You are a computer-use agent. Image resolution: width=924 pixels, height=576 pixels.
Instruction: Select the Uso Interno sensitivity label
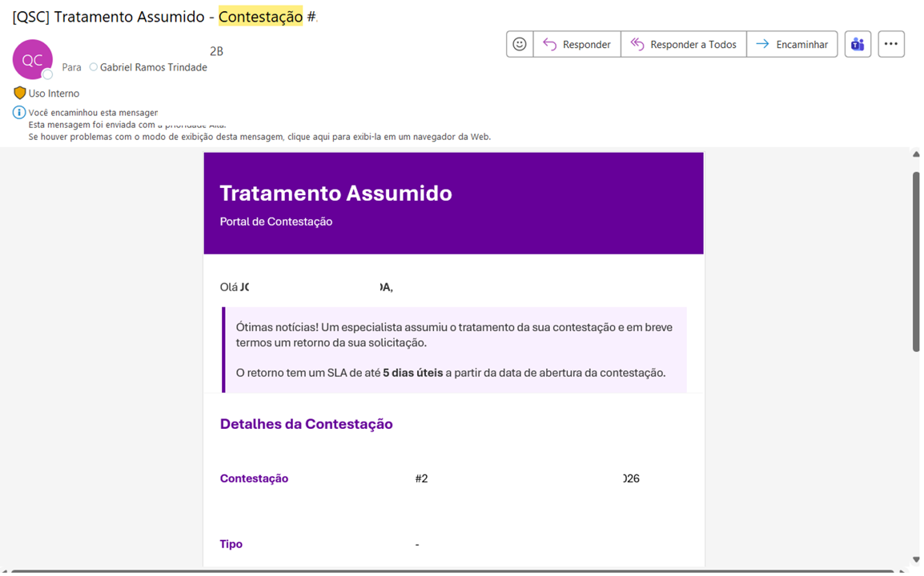pyautogui.click(x=54, y=93)
